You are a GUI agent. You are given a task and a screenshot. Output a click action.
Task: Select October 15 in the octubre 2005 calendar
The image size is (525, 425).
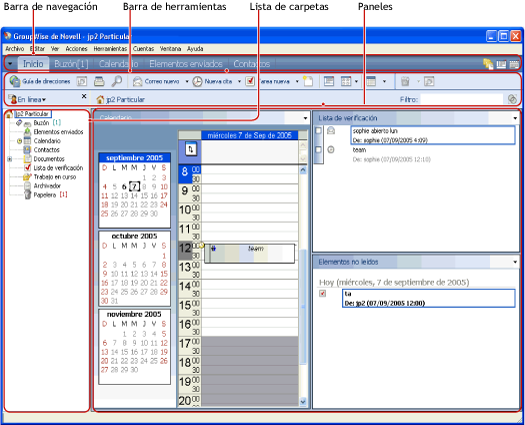pos(164,274)
